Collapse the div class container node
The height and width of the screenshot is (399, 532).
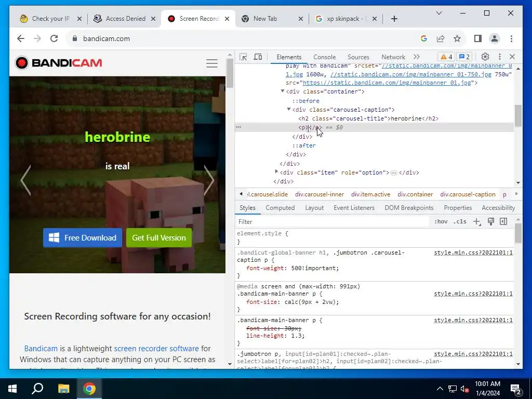[x=282, y=91]
